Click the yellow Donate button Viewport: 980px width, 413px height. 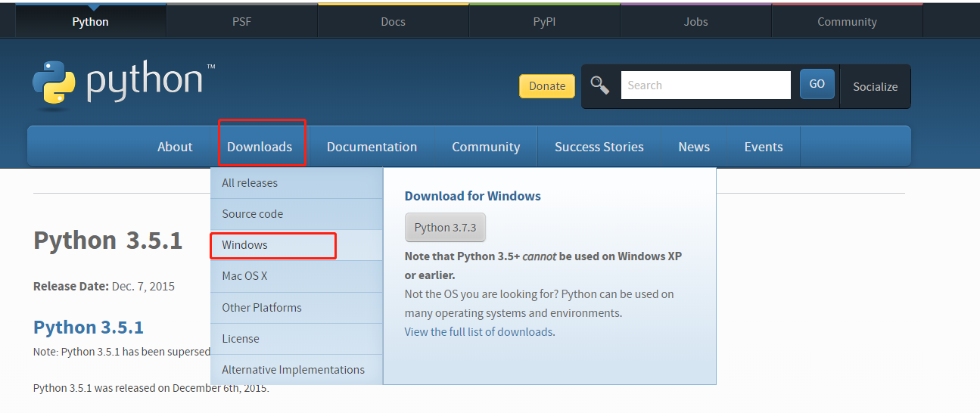pyautogui.click(x=547, y=85)
